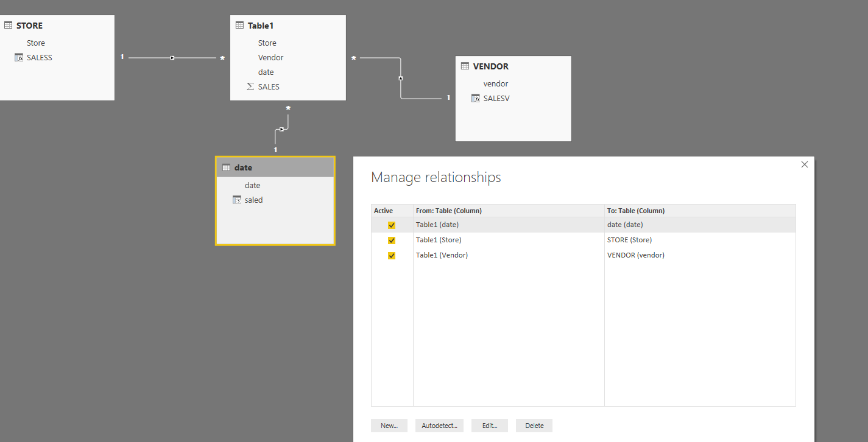The height and width of the screenshot is (442, 868).
Task: Select the Store field in STORE table
Action: 36,43
